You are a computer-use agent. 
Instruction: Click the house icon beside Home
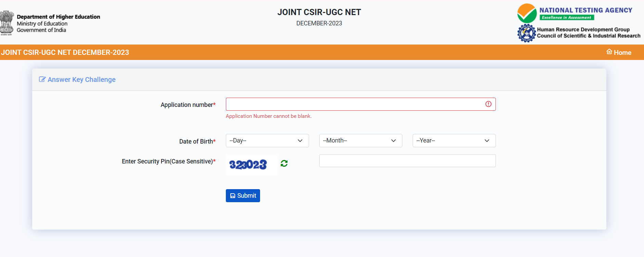[609, 52]
